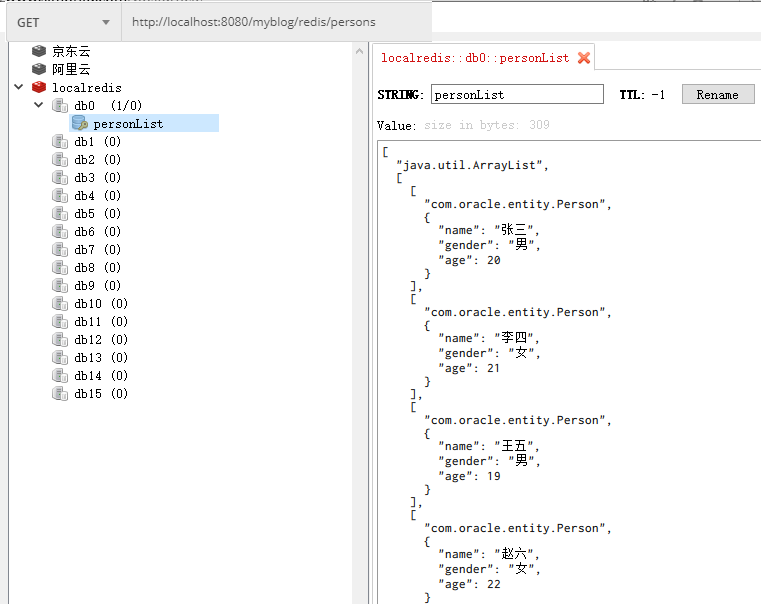Switch to localredis::db0::personList tab

[474, 58]
